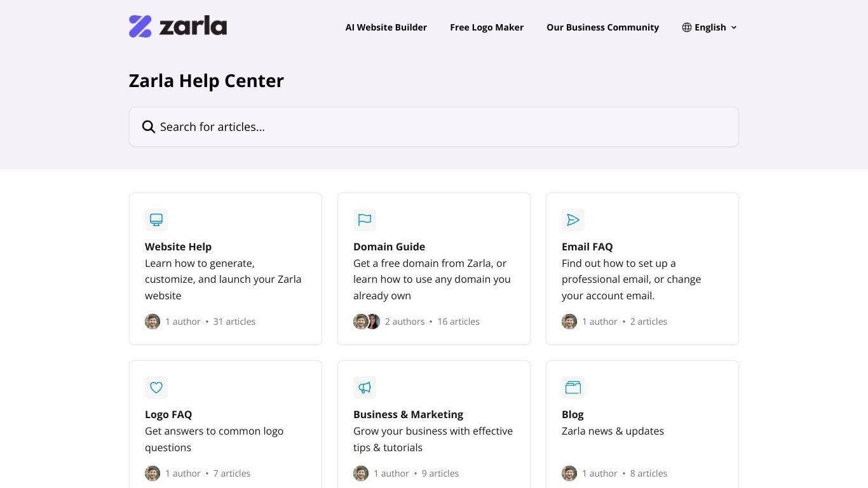Go to Our Business Community
The width and height of the screenshot is (868, 488).
[602, 27]
